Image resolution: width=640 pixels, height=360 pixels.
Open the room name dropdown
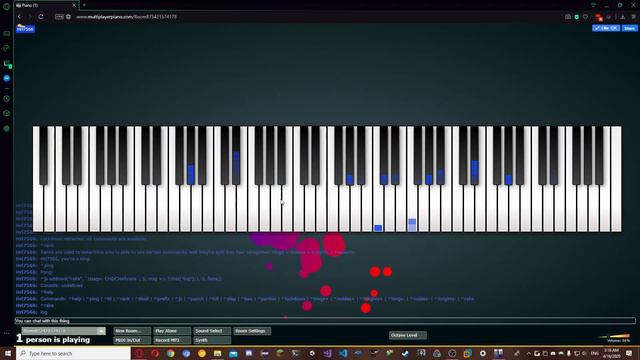pyautogui.click(x=64, y=331)
